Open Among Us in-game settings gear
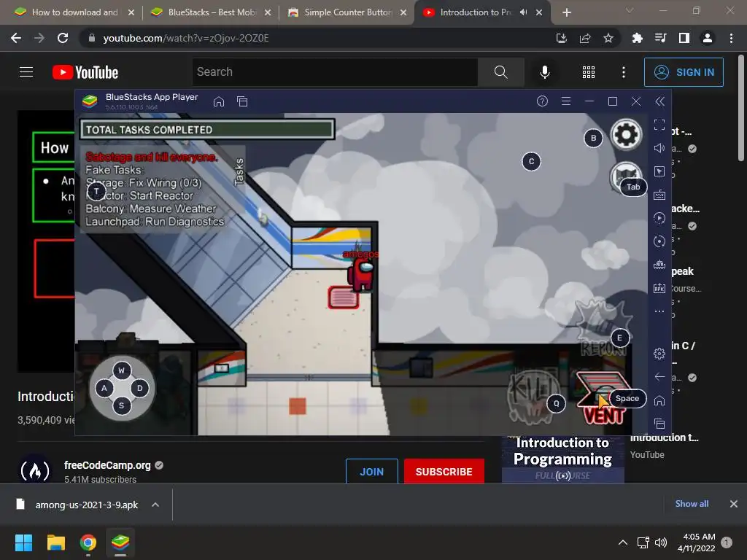Screen dimensions: 747x560 pyautogui.click(x=626, y=135)
